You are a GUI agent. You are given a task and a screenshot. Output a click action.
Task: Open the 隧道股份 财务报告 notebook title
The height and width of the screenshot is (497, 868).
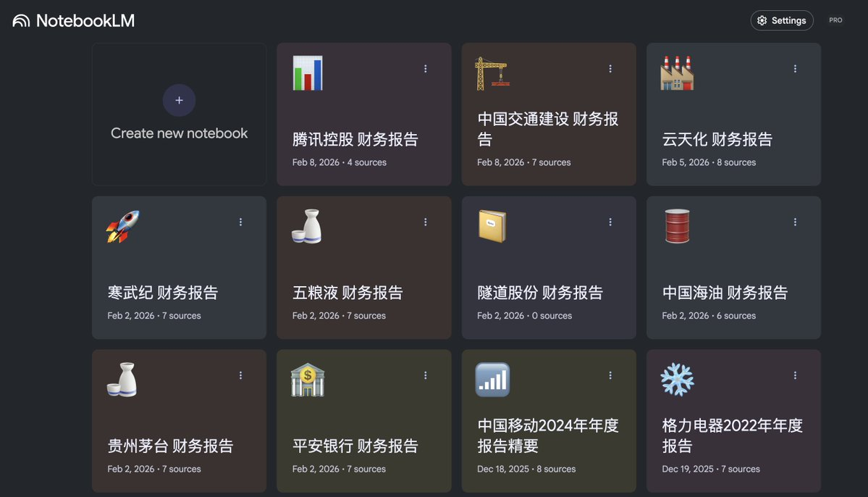pos(540,293)
